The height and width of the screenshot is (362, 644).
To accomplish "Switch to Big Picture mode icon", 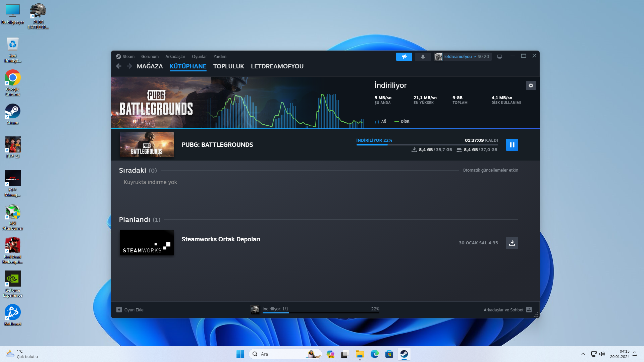I will point(499,57).
